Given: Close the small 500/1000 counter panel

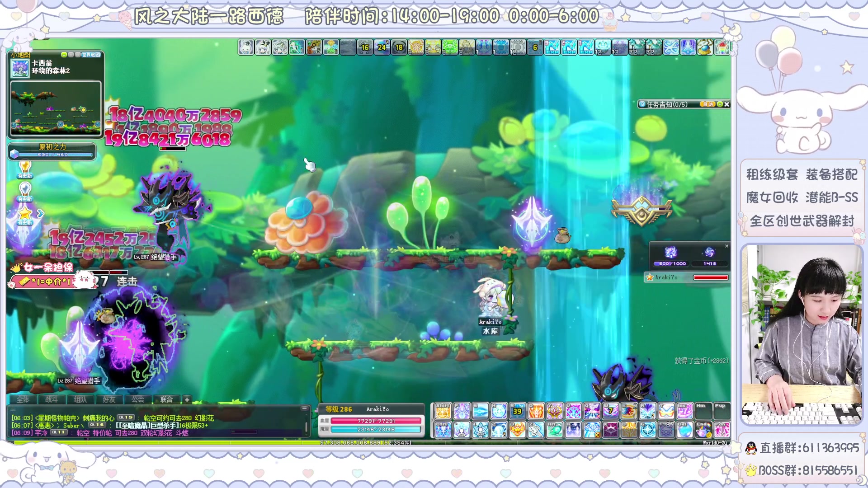Looking at the screenshot, I should [727, 246].
